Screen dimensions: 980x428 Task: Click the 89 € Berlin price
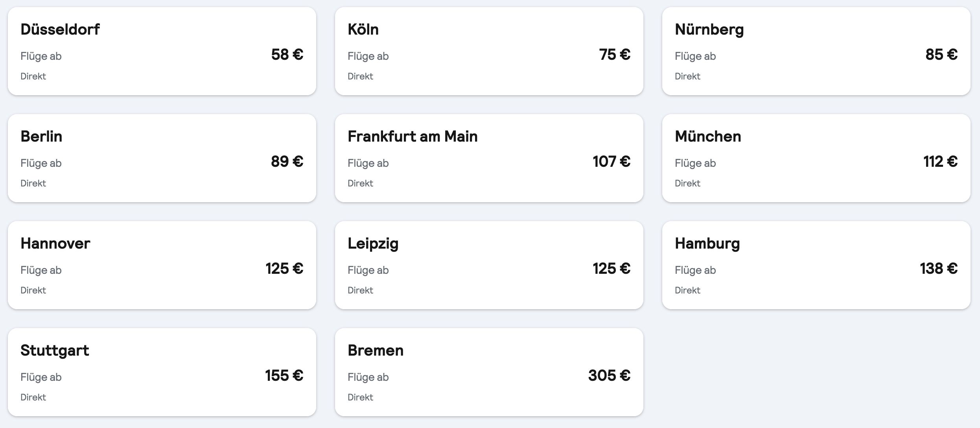click(287, 161)
